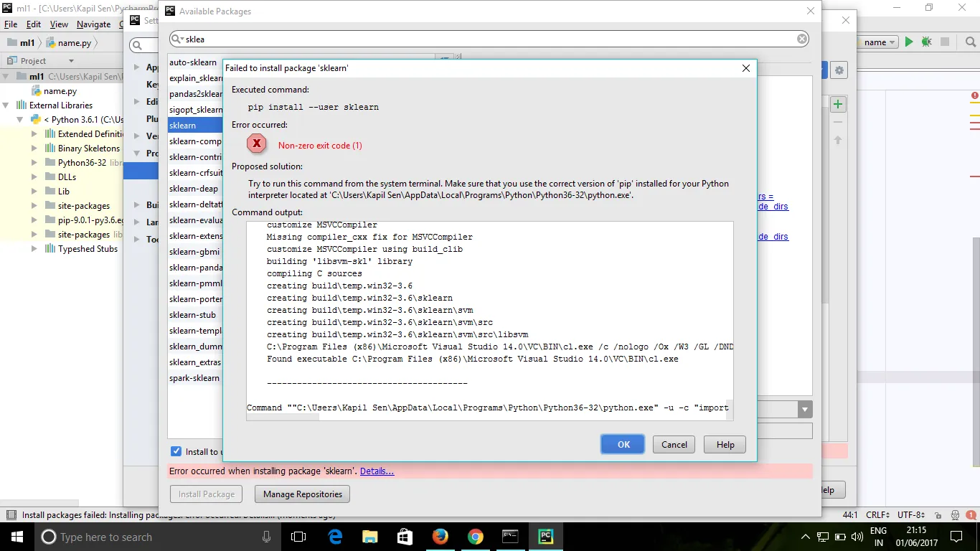
Task: Open the 'Details...' error link
Action: click(377, 471)
